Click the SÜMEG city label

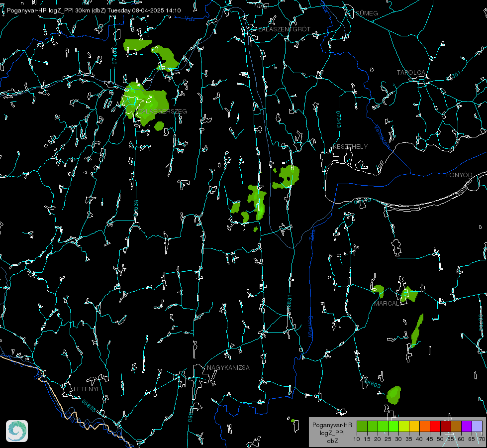point(367,13)
